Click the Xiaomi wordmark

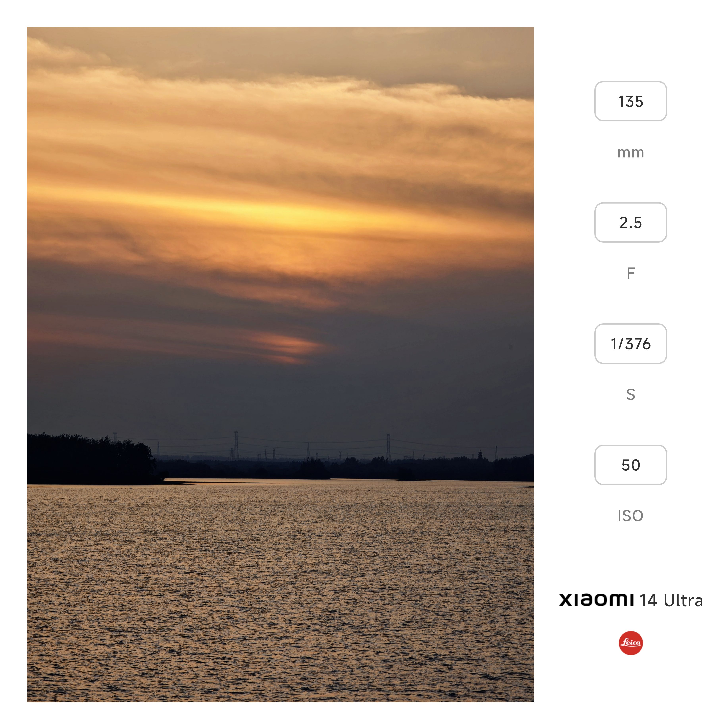tap(596, 600)
